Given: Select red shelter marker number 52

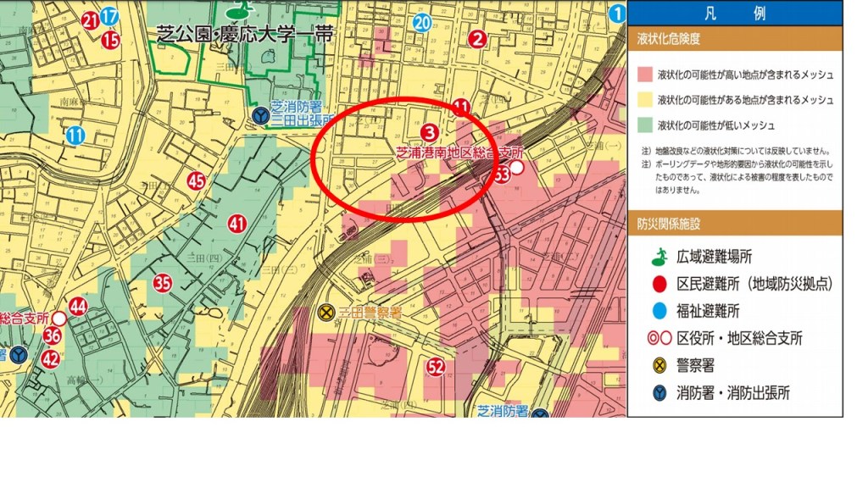Looking at the screenshot, I should tap(436, 367).
